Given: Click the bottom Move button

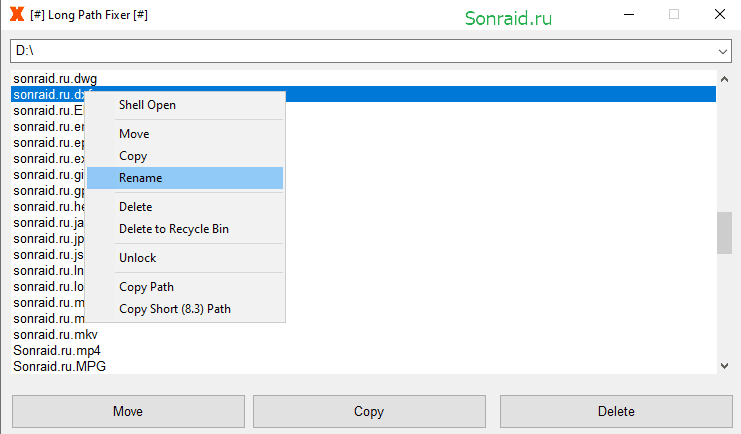Looking at the screenshot, I should (128, 411).
